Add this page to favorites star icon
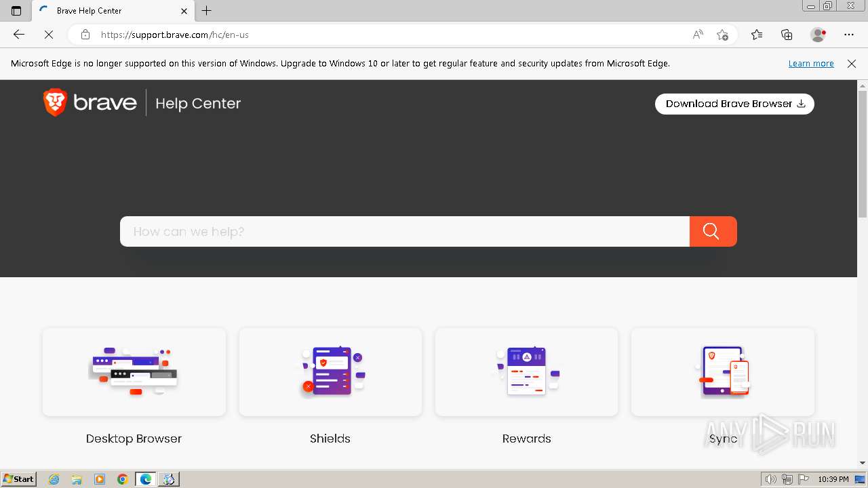This screenshot has width=868, height=488. point(722,35)
